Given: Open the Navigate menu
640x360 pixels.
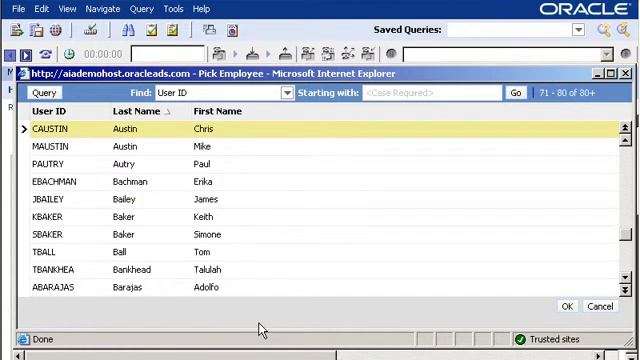Looking at the screenshot, I should 103,9.
